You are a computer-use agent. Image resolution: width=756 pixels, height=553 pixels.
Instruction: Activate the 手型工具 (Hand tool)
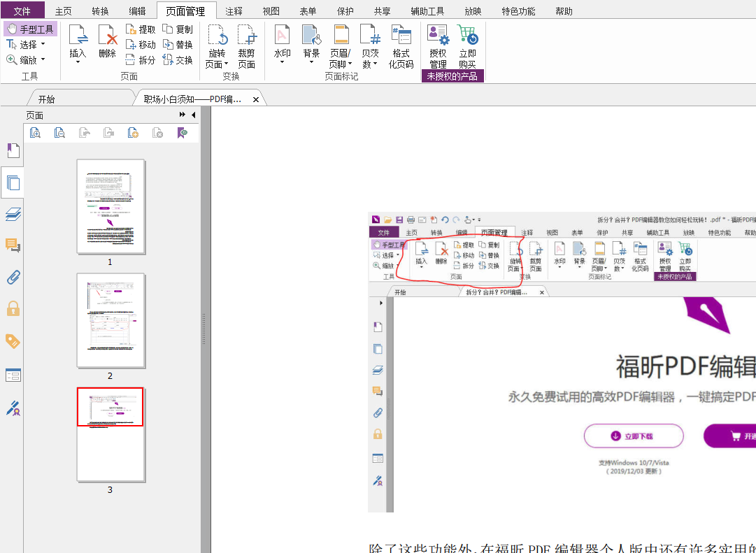tap(31, 29)
